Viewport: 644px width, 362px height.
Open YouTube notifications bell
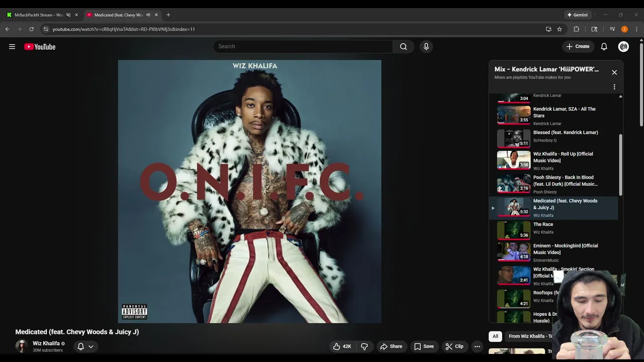[x=604, y=46]
